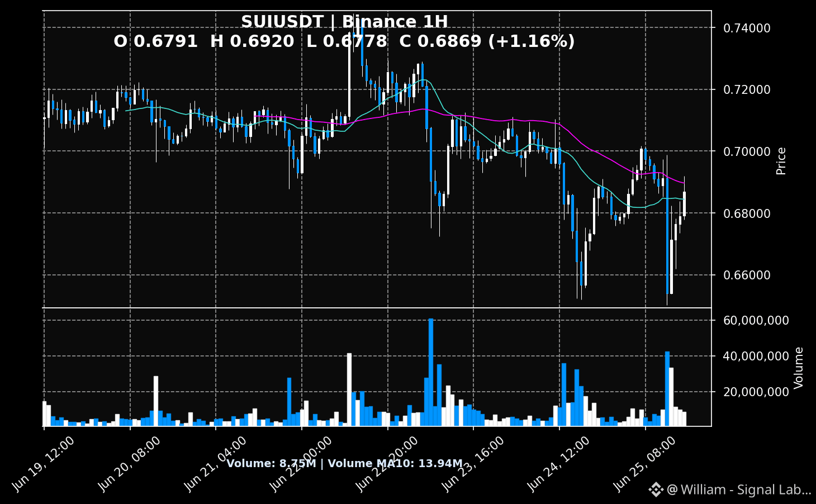Click the "Jun 23, 16:00" date label
The height and width of the screenshot is (504, 816).
pyautogui.click(x=473, y=464)
